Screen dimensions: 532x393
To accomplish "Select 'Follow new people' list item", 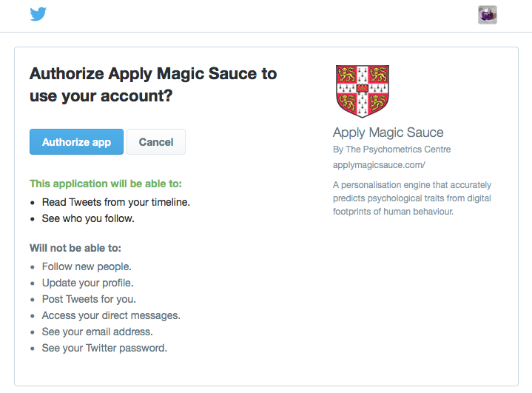I will tap(87, 266).
